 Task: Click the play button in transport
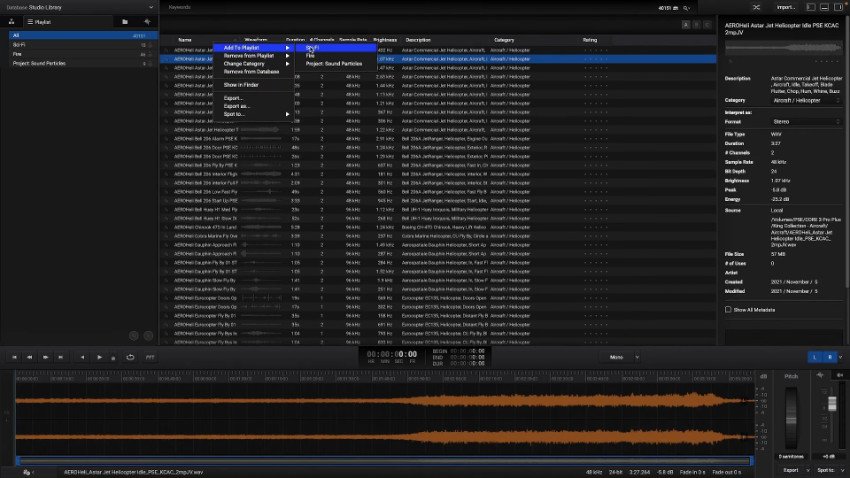click(x=99, y=357)
